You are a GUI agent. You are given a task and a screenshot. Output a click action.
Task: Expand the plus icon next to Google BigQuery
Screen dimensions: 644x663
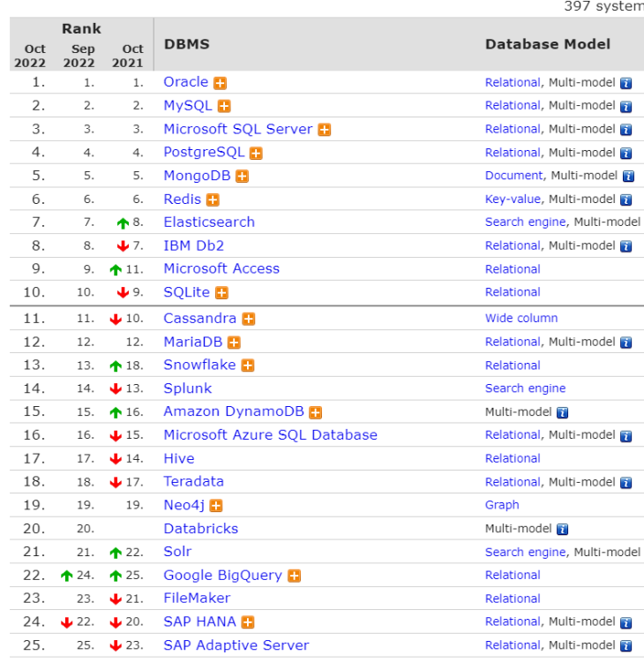[294, 576]
